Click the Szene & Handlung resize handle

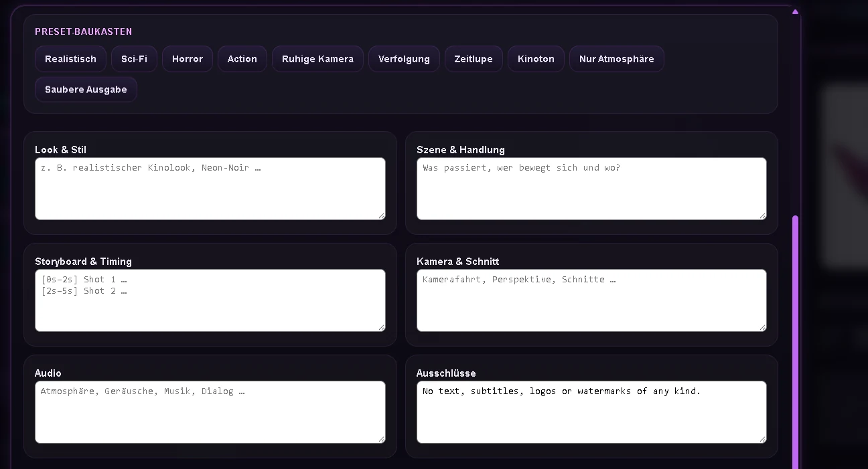[x=763, y=216]
